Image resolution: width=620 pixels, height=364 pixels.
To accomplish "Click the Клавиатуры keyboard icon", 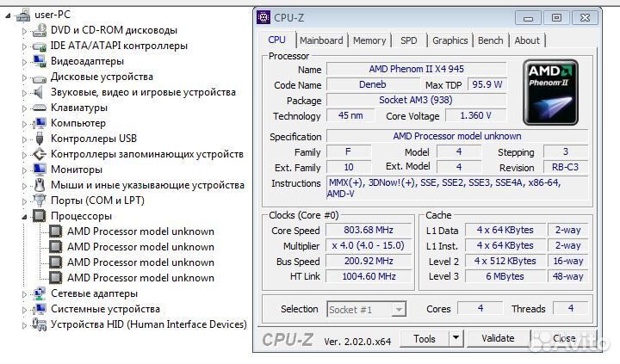I will [x=39, y=108].
